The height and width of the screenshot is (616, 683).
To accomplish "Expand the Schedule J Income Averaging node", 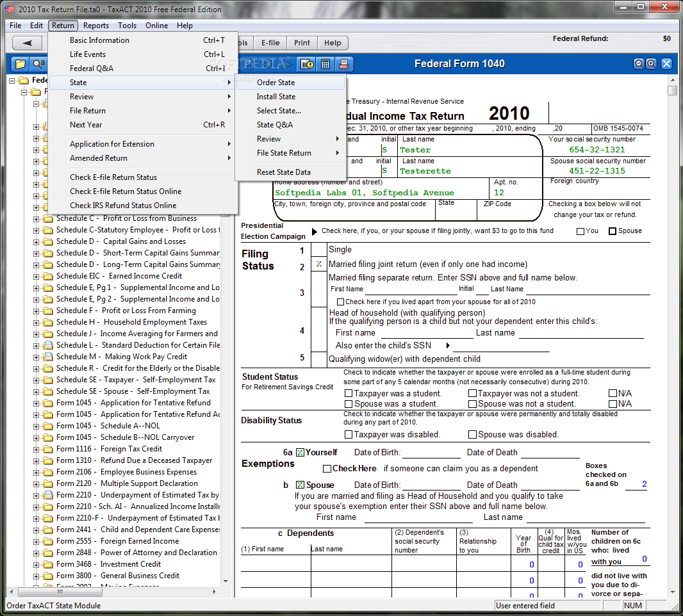I will coord(36,334).
